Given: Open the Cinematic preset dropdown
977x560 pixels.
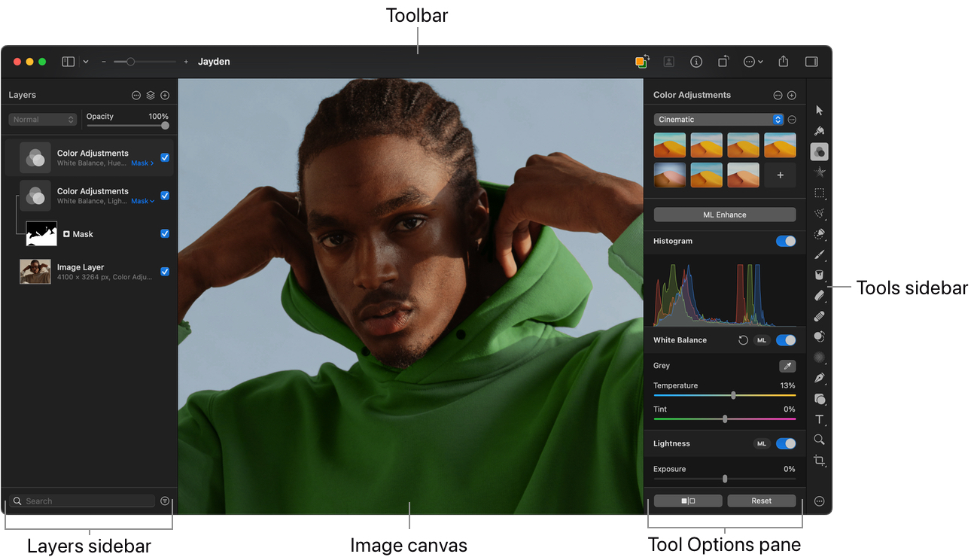Looking at the screenshot, I should [718, 120].
